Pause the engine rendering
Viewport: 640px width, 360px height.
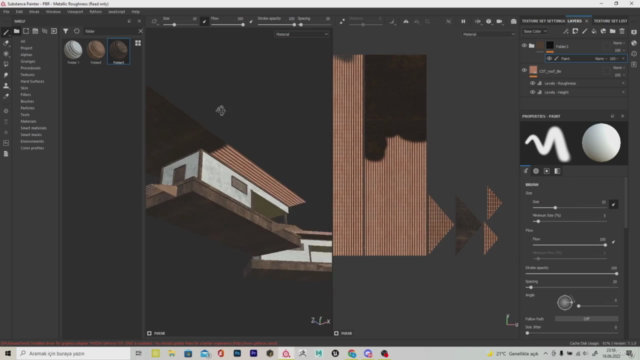tap(463, 21)
